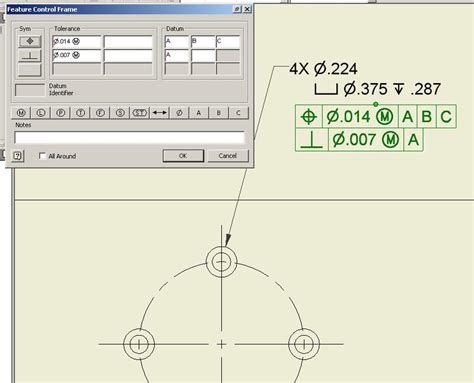Click the bolt circle center mark
Screen dimensions: 474x383
coord(221,344)
